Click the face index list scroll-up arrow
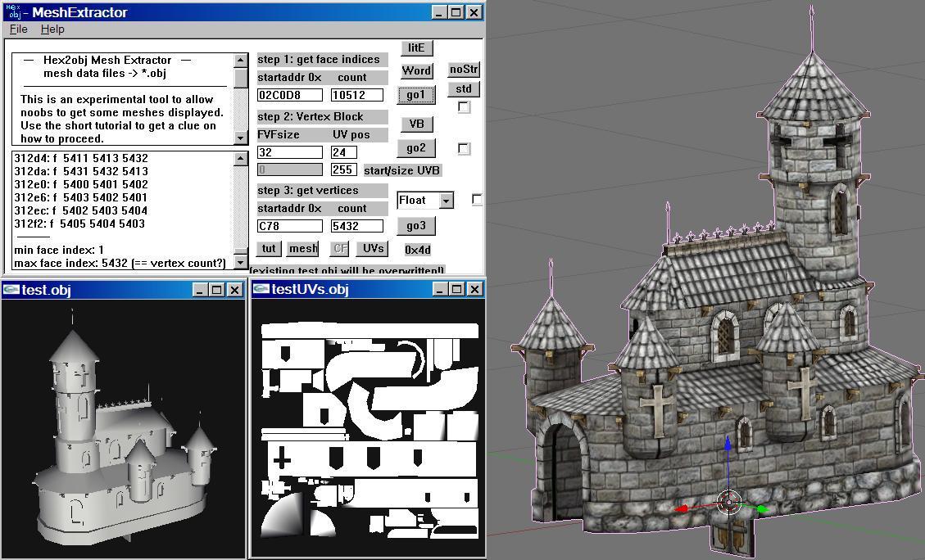The height and width of the screenshot is (560, 925). [241, 159]
